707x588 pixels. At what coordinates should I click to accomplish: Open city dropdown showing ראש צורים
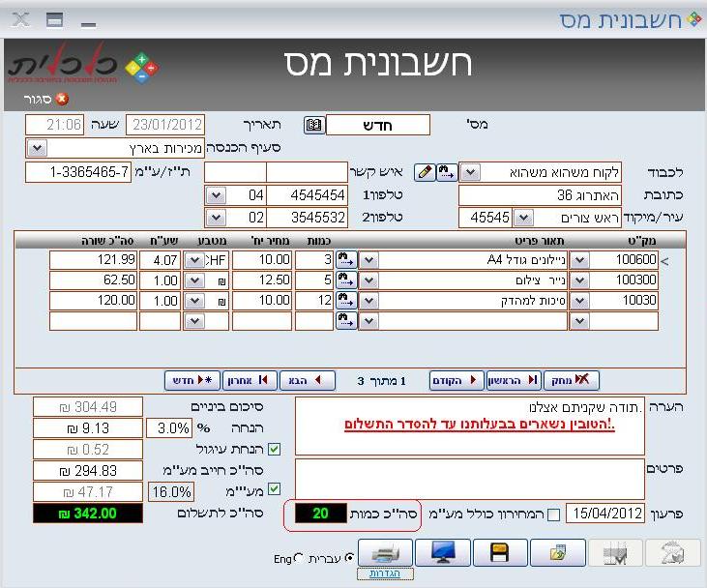pyautogui.click(x=524, y=218)
